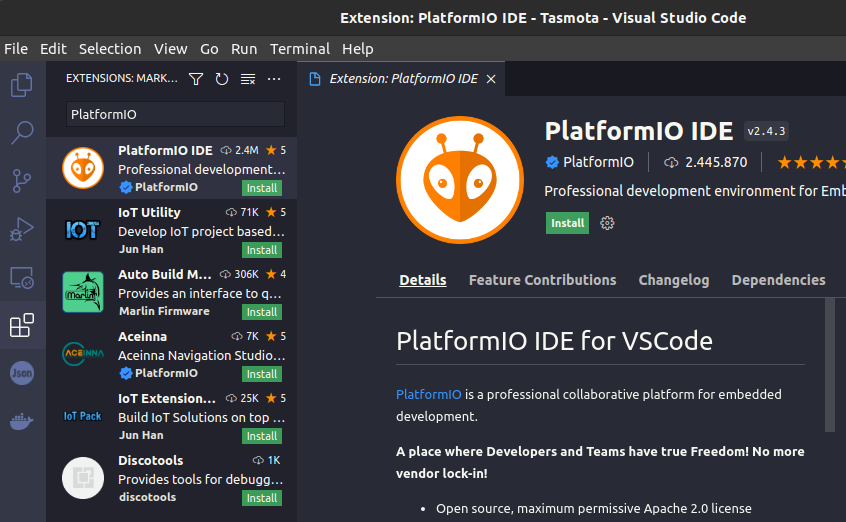This screenshot has height=522, width=846.
Task: Close the Extension: PlatformIO IDE tab
Action: click(x=491, y=79)
